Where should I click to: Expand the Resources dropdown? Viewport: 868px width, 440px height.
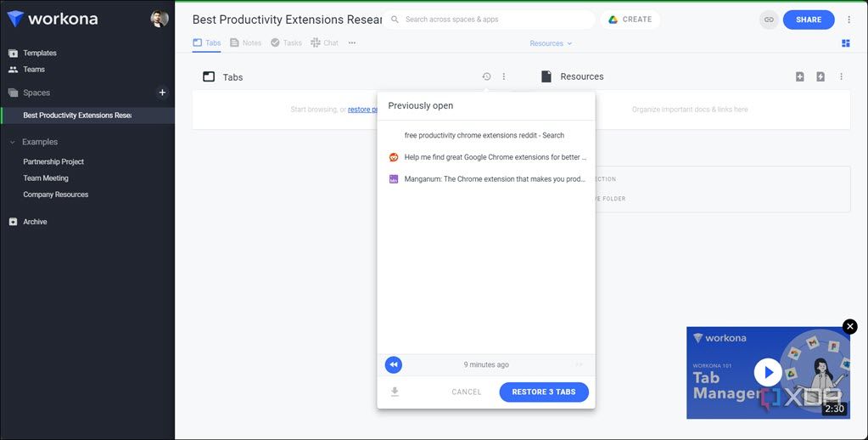[x=551, y=43]
